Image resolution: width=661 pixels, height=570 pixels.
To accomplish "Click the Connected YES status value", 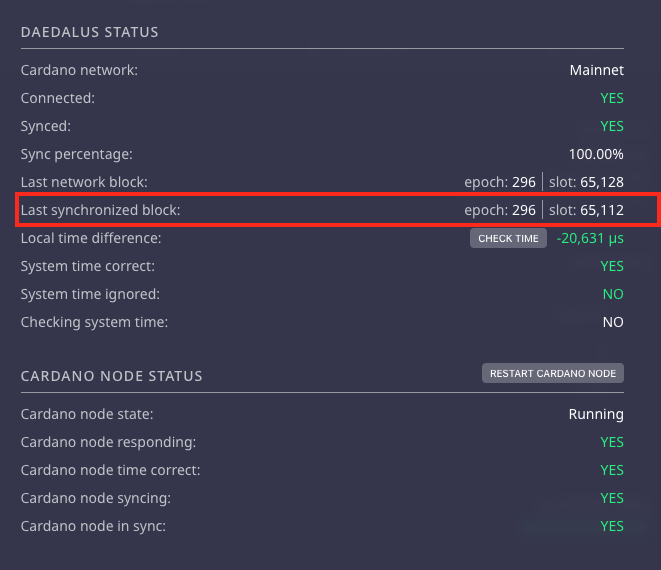I will 612,98.
